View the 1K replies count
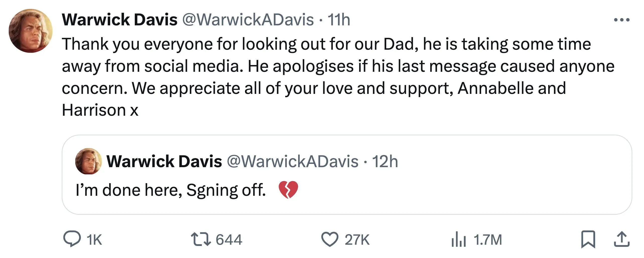The image size is (644, 258). click(95, 240)
